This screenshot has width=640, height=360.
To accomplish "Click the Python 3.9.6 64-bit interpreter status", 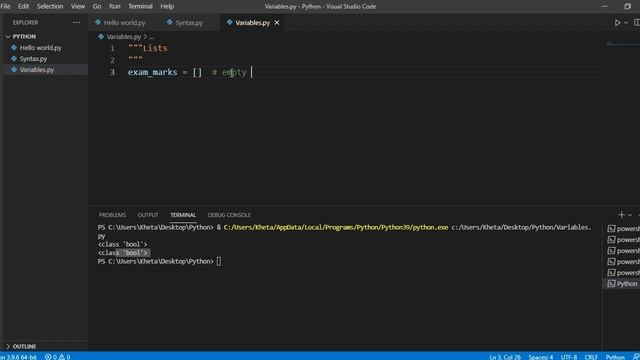I will (18, 357).
